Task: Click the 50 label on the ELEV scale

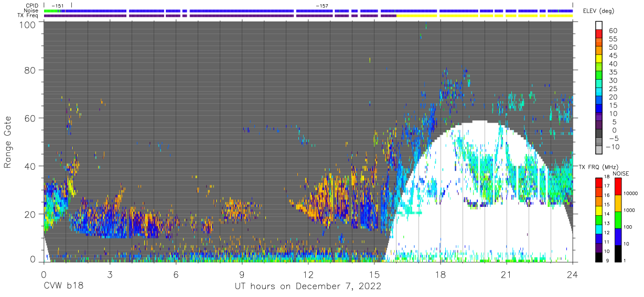Action: [613, 47]
